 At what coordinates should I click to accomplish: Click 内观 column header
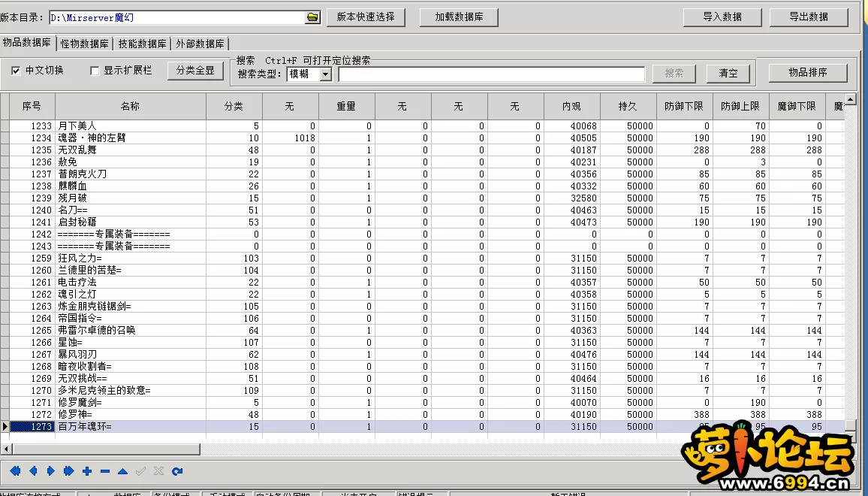pyautogui.click(x=572, y=107)
